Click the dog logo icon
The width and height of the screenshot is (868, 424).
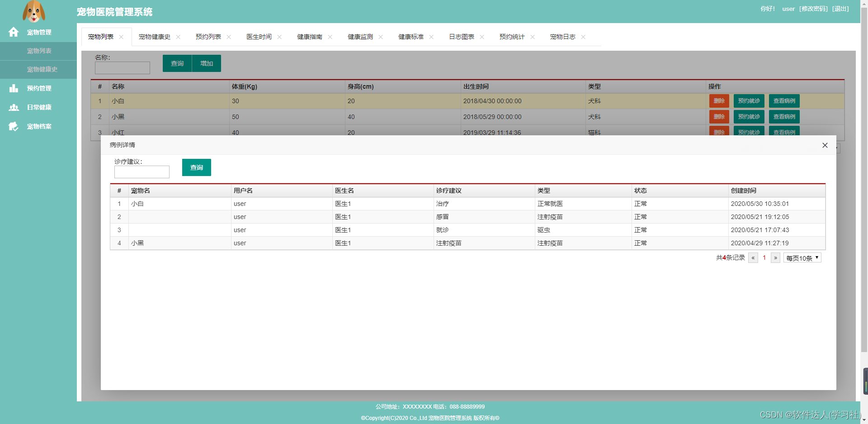point(34,11)
